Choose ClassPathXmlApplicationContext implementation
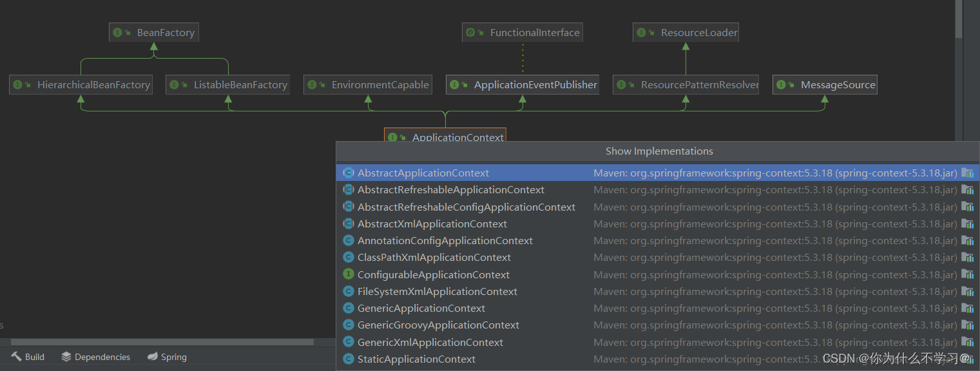This screenshot has width=980, height=371. tap(434, 257)
